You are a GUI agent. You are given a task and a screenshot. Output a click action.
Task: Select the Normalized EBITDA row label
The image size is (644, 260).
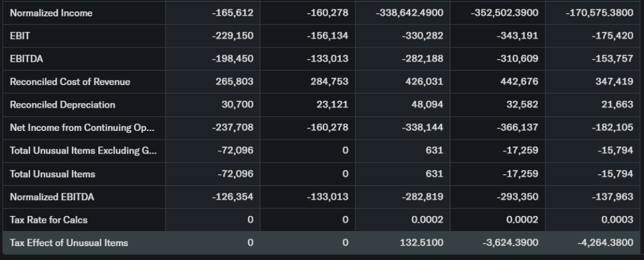(52, 197)
